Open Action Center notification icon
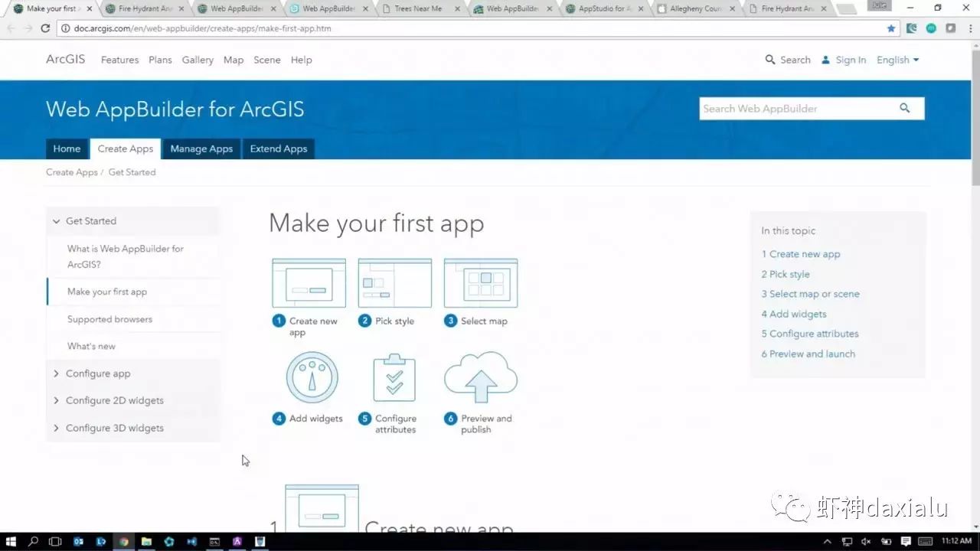 906,542
